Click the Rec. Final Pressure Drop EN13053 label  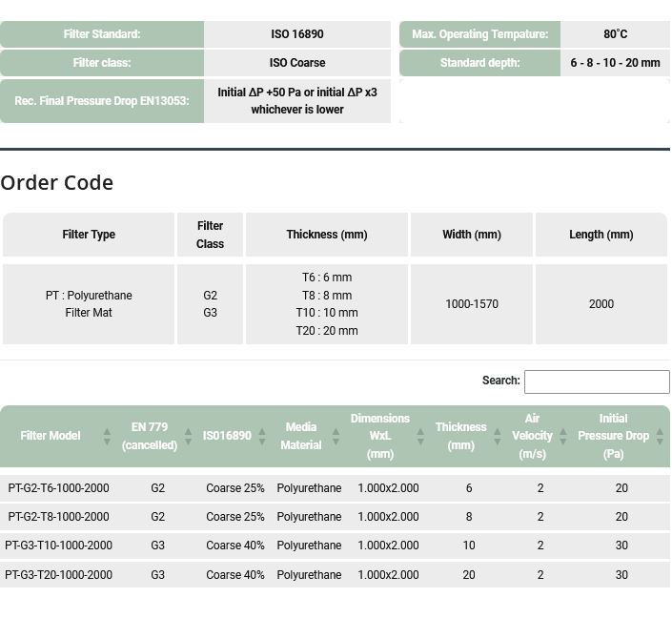click(102, 101)
